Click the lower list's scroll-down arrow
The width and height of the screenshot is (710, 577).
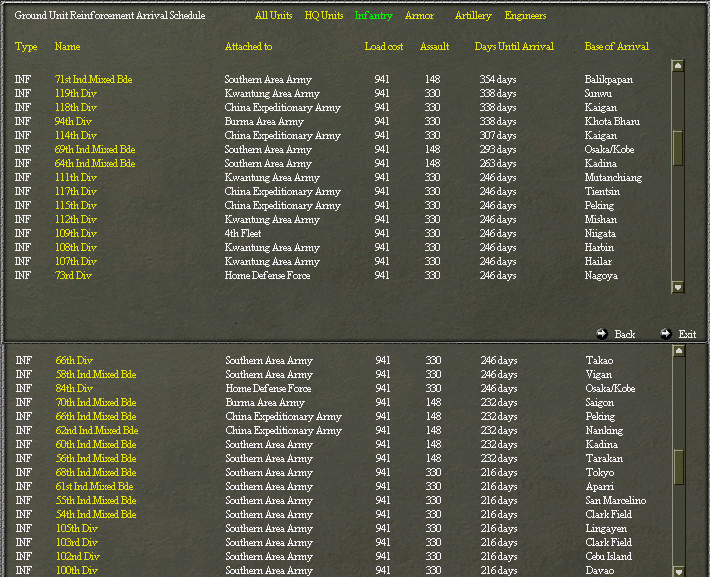679,571
